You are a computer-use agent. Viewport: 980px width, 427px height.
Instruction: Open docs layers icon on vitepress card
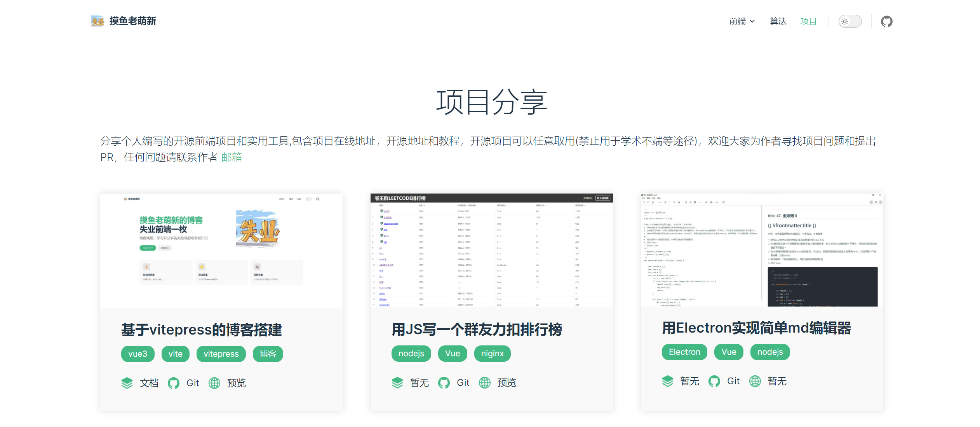coord(127,383)
